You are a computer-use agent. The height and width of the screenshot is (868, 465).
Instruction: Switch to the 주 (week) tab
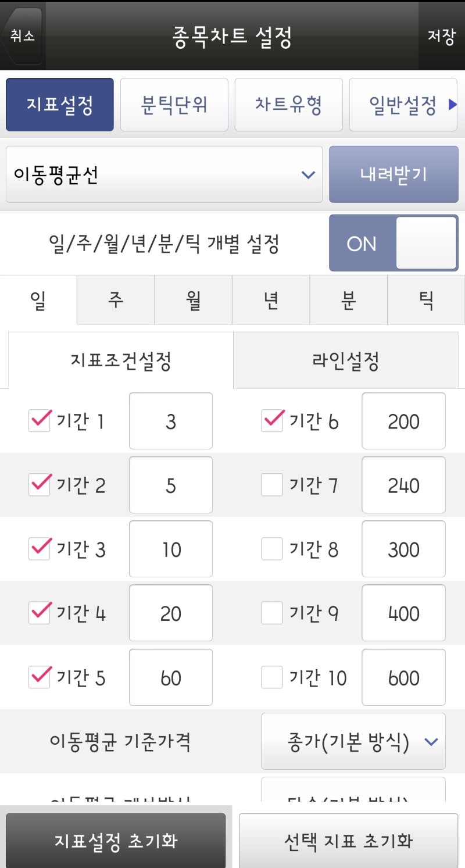pyautogui.click(x=115, y=300)
